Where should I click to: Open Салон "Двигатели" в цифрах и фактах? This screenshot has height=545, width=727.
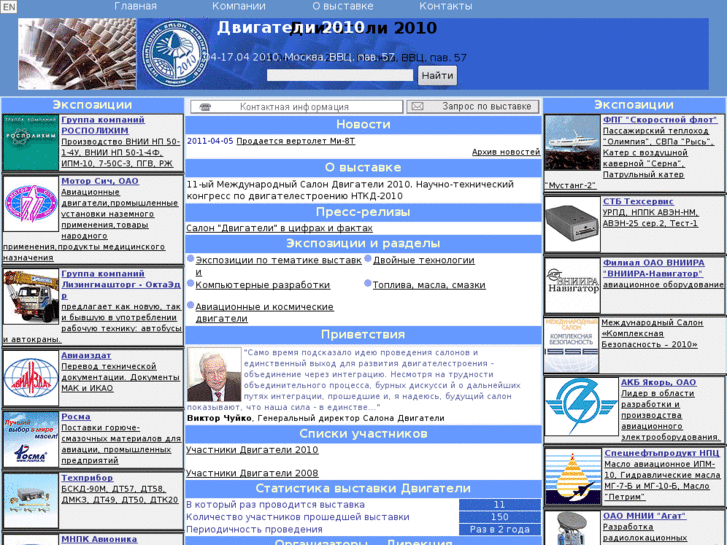pos(279,228)
